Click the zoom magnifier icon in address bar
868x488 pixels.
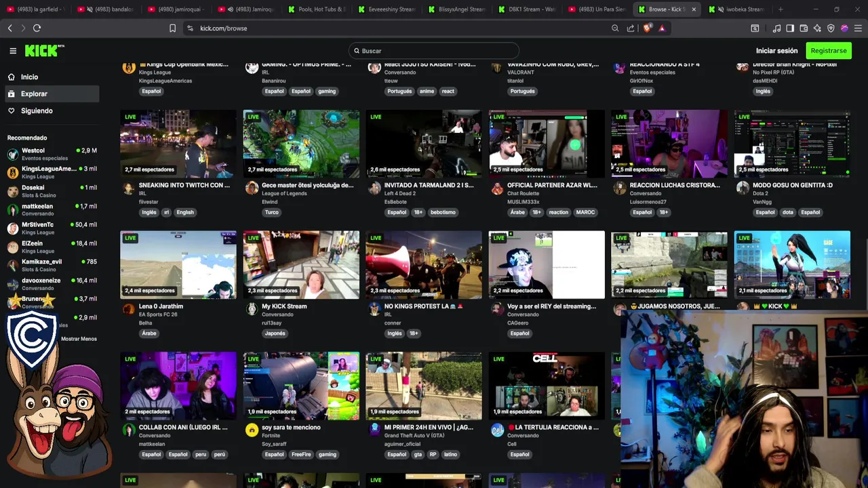615,28
